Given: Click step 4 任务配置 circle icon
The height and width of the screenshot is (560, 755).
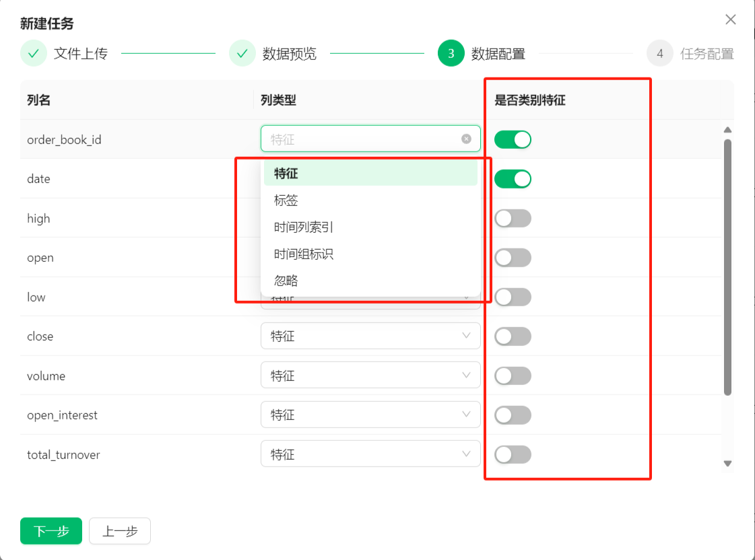Looking at the screenshot, I should 660,54.
